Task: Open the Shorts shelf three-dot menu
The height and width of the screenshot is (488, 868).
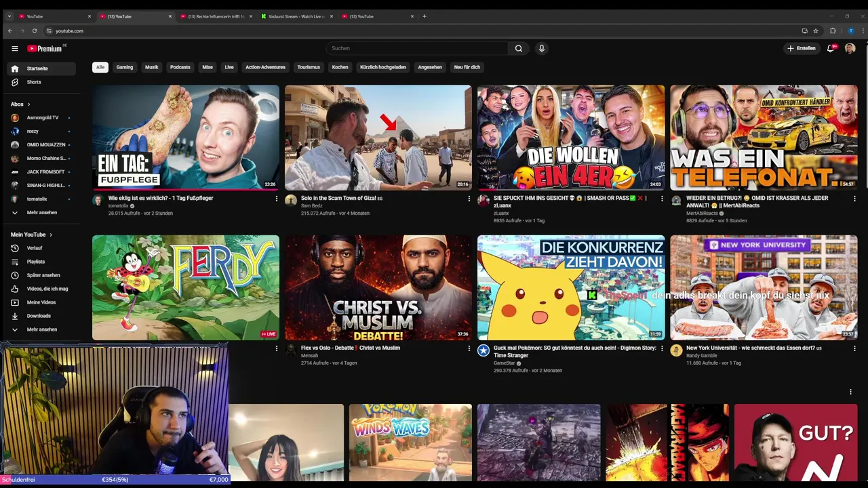Action: click(x=850, y=392)
